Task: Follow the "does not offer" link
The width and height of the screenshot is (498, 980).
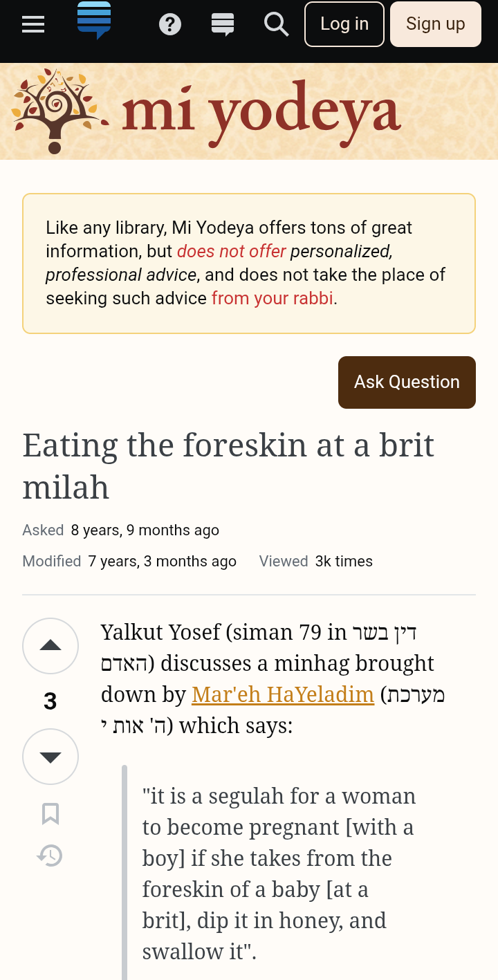Action: (232, 251)
